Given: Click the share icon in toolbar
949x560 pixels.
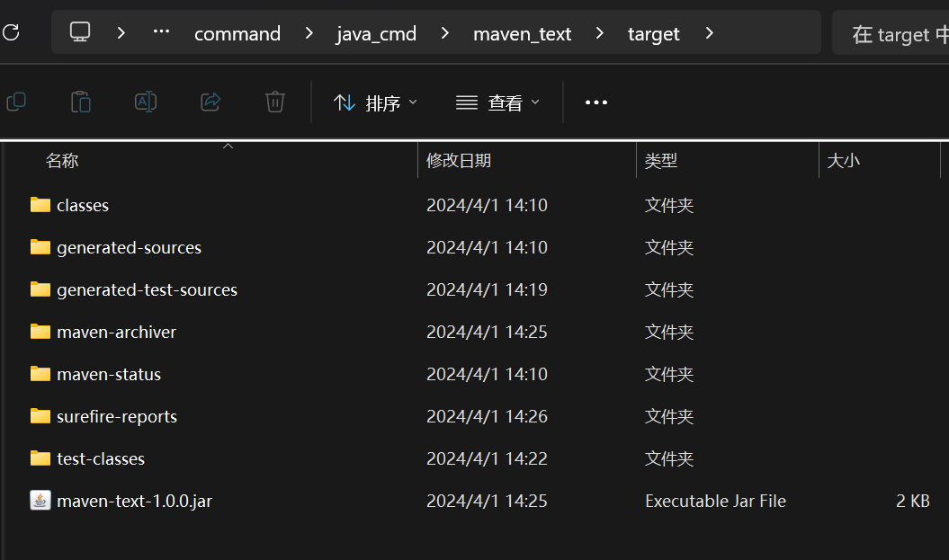Looking at the screenshot, I should [210, 102].
